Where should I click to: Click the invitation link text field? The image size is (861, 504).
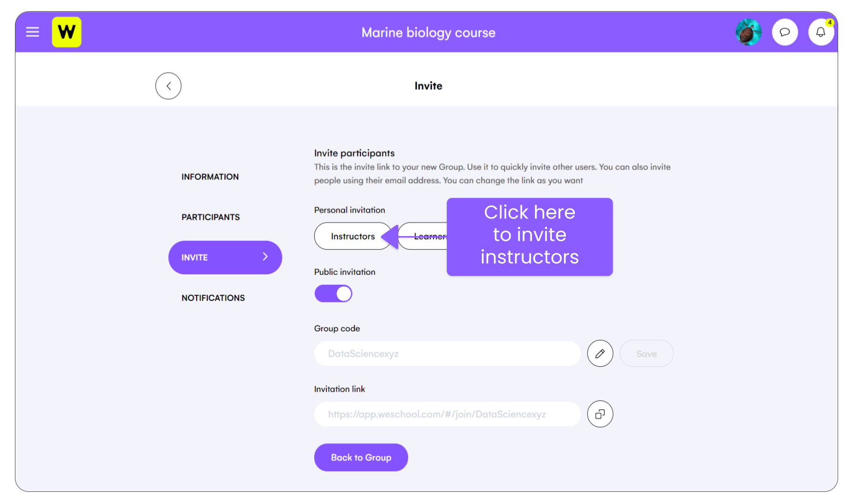pyautogui.click(x=447, y=414)
